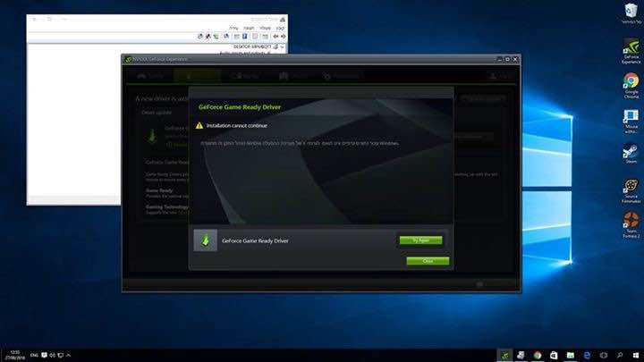Click the yellow installation warning triangle icon
Screen dimensions: 644x362
point(199,126)
